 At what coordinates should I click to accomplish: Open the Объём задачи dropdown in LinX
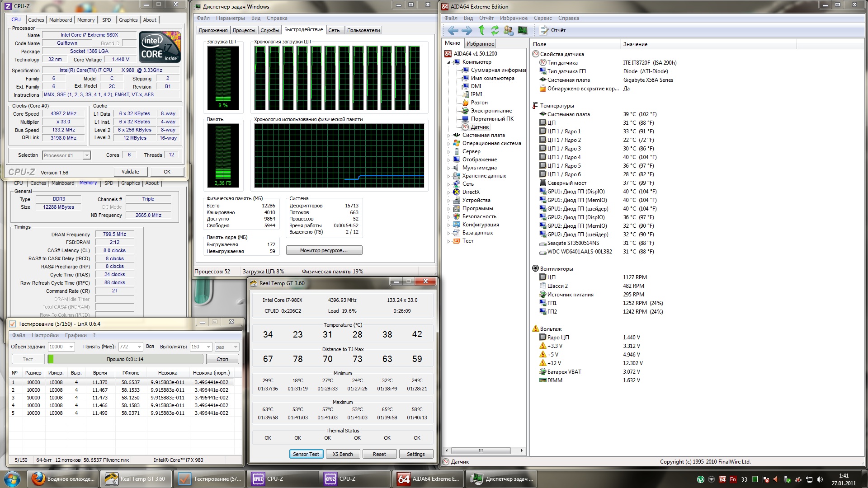[x=71, y=347]
